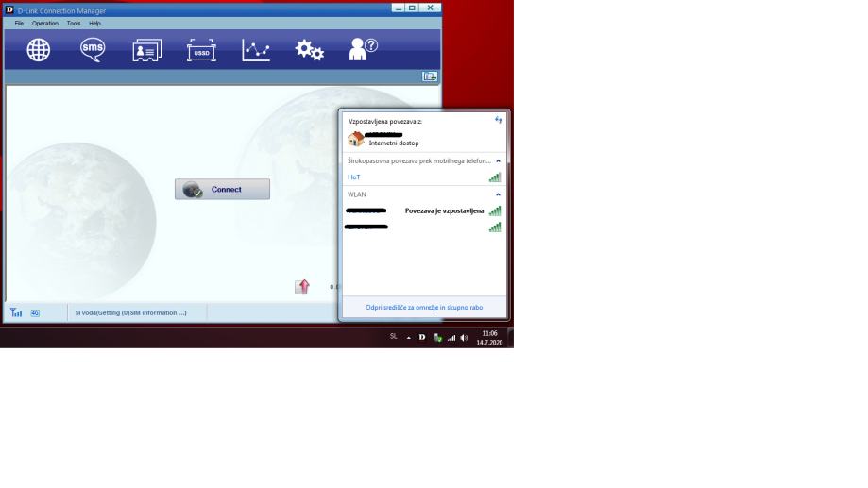The height and width of the screenshot is (488, 868).
Task: Collapse the WLAN networks group
Action: 498,194
